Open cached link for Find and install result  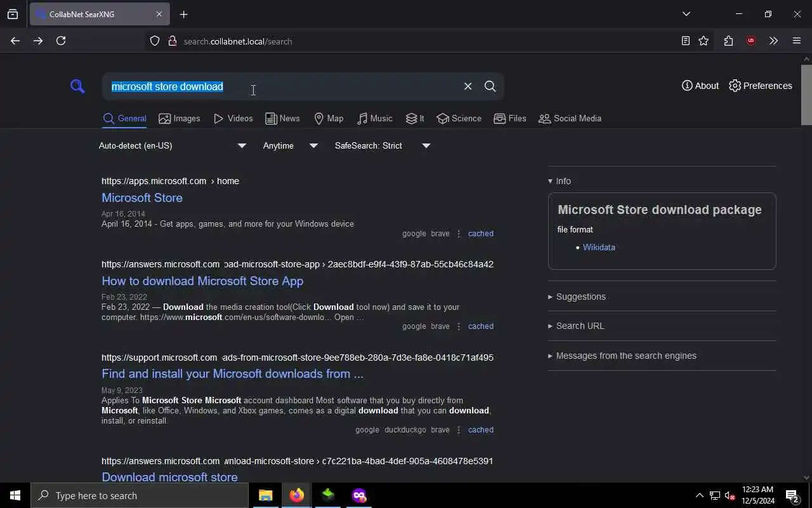(481, 430)
